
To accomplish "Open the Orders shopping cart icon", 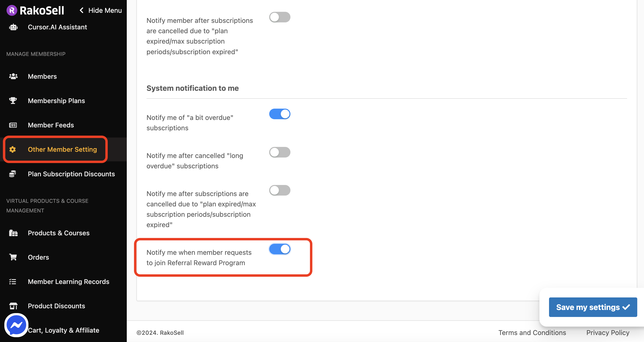I will tap(13, 257).
